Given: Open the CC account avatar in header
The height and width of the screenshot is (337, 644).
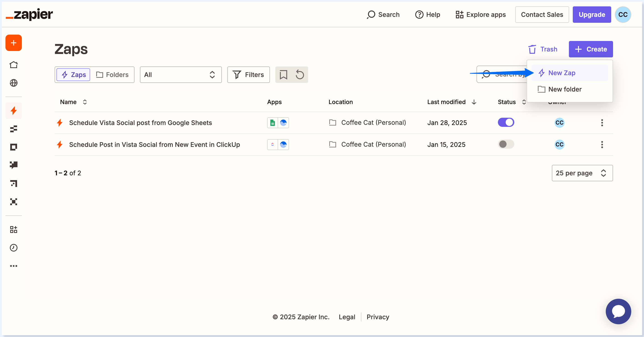Looking at the screenshot, I should pyautogui.click(x=623, y=15).
